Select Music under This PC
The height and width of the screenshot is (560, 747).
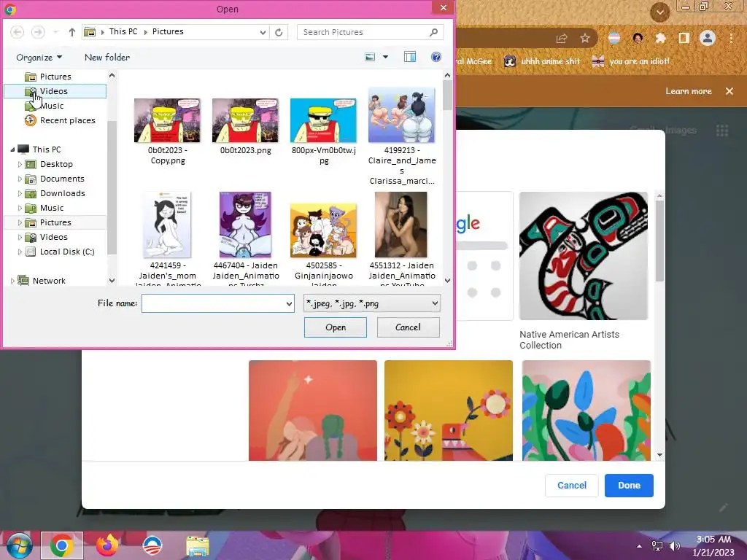click(44, 208)
